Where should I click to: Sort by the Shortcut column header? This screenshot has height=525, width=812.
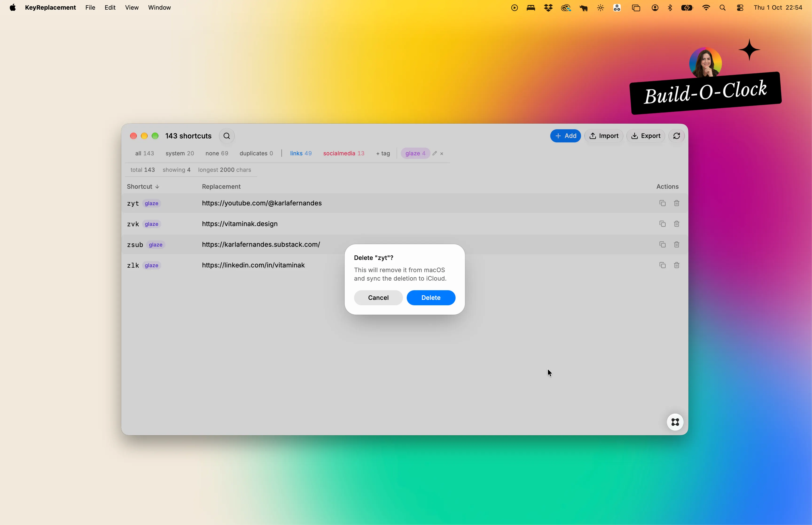pos(143,187)
